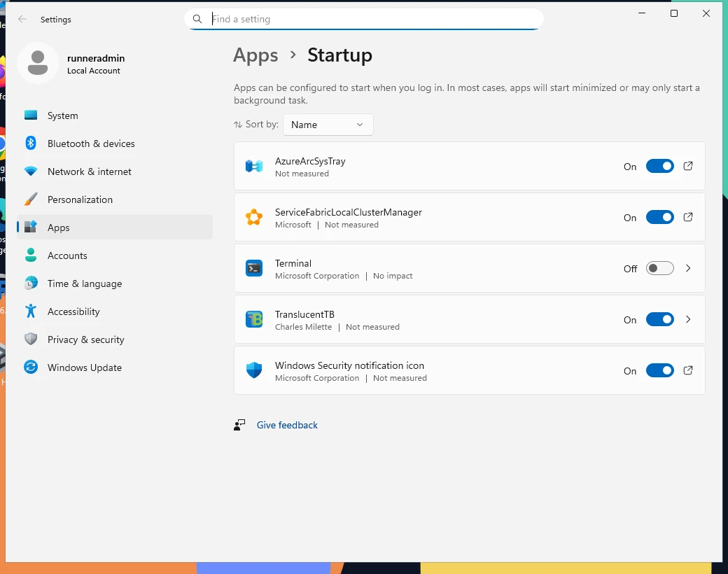Click the Off label next to Terminal

631,269
